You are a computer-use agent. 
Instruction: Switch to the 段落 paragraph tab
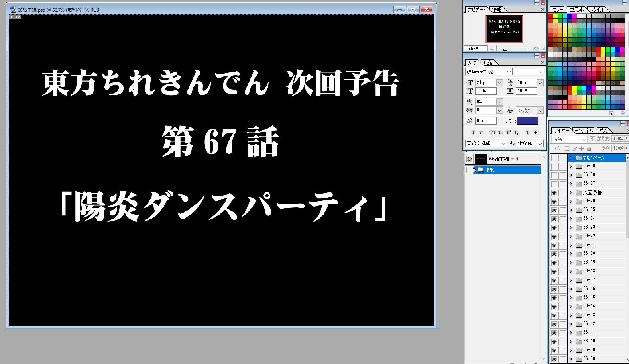[x=488, y=63]
